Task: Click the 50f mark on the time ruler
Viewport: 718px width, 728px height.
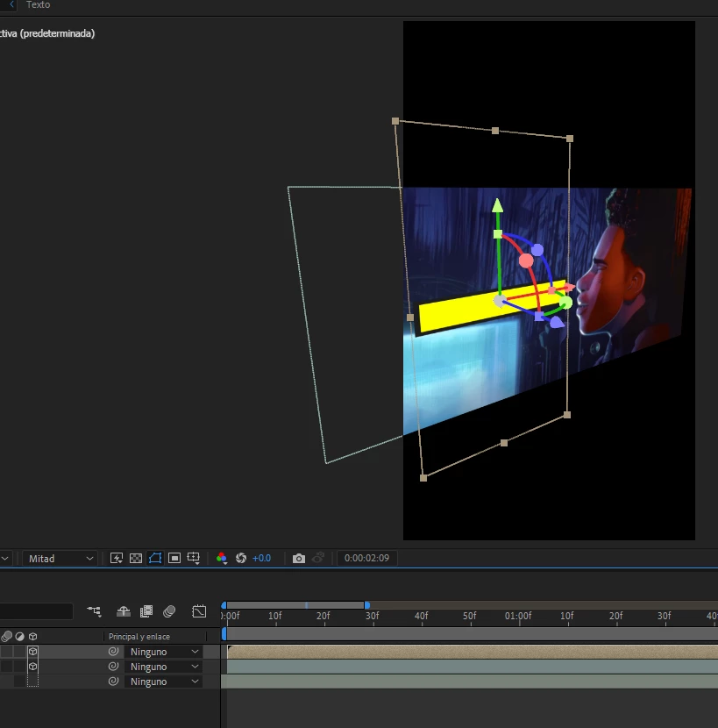Action: pos(469,616)
